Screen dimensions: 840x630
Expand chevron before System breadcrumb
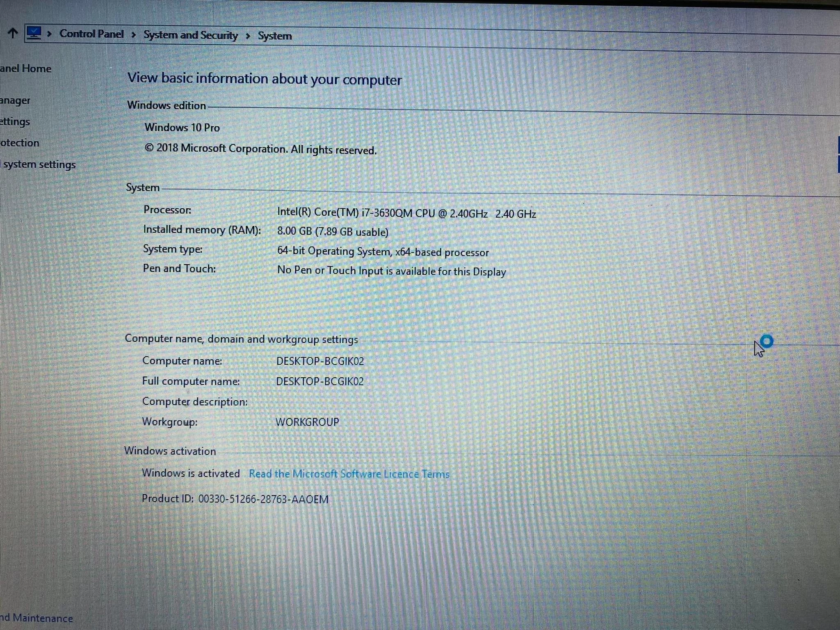(248, 36)
